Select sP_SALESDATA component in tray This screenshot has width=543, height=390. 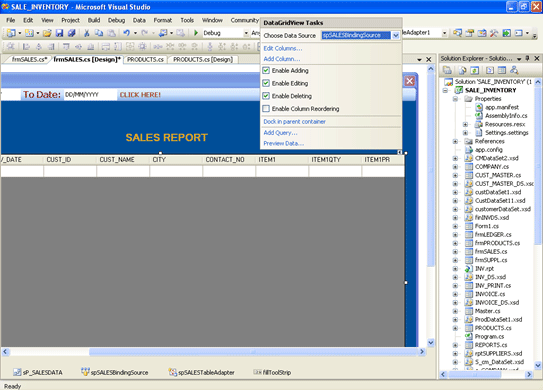coord(38,372)
